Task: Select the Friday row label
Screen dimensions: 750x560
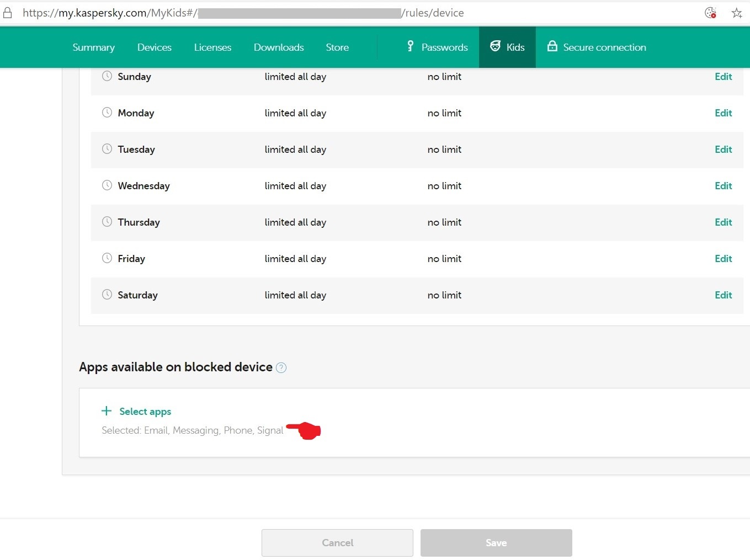Action: (x=131, y=259)
